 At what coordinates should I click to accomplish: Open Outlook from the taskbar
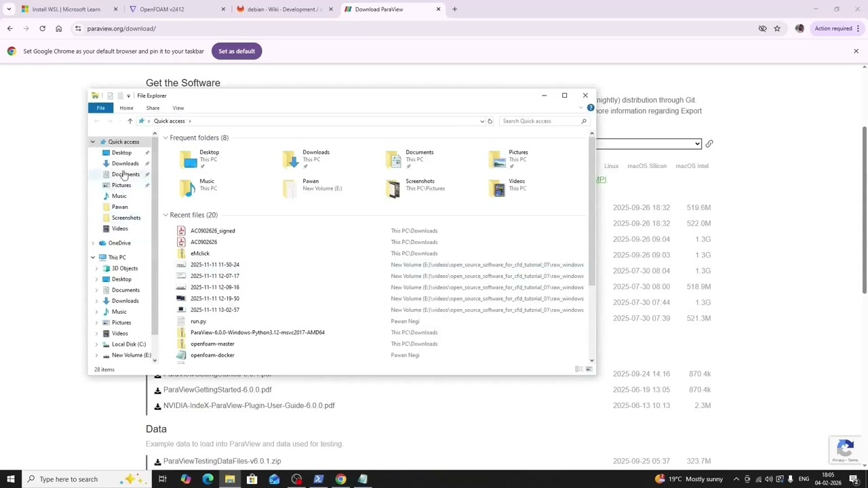coord(274,479)
